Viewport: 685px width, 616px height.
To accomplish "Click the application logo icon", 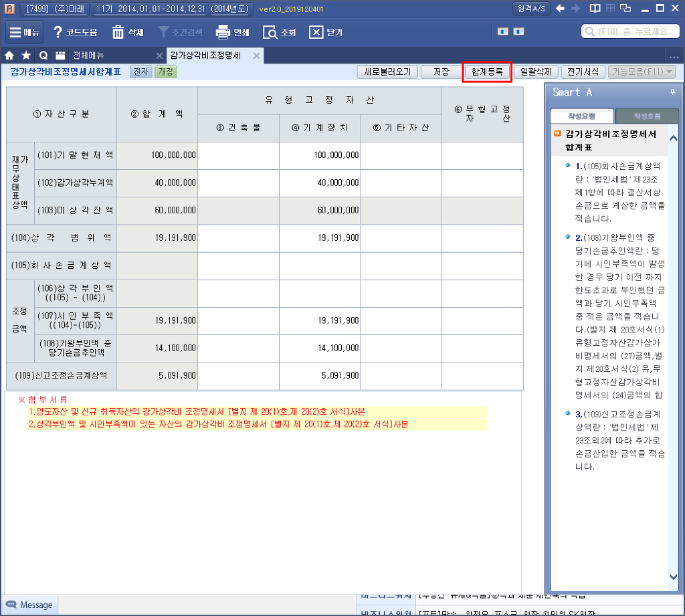I will click(x=9, y=8).
